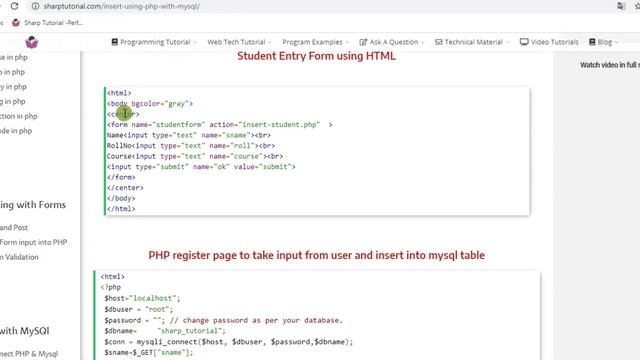The image size is (640, 360).
Task: Click 'Watch video in full' text
Action: click(610, 65)
